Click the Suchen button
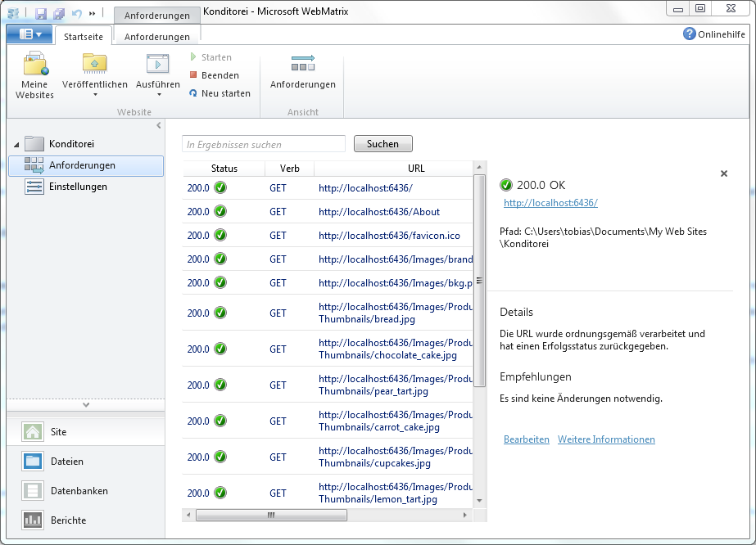This screenshot has height=545, width=756. point(383,143)
